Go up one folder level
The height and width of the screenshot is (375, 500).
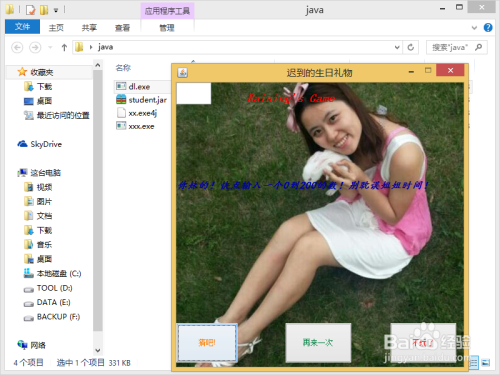(64, 47)
